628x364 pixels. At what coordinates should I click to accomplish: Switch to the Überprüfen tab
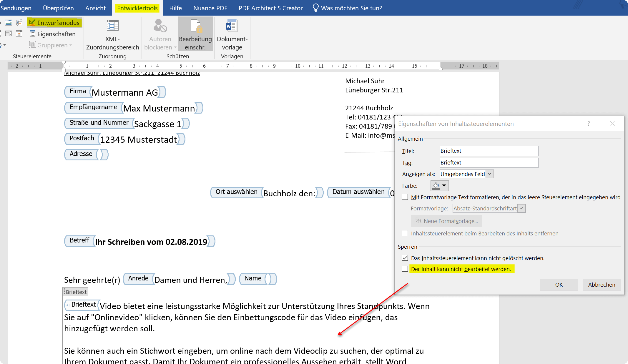click(x=58, y=8)
